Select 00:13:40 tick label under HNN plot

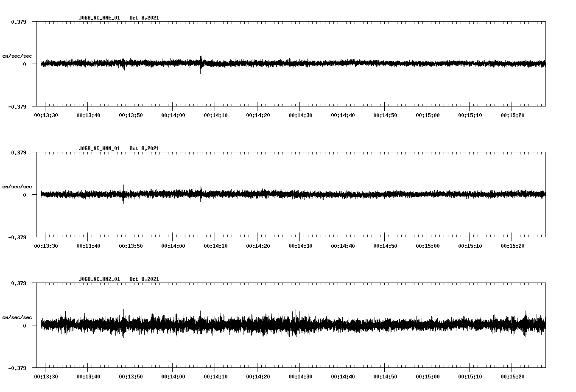[88, 246]
